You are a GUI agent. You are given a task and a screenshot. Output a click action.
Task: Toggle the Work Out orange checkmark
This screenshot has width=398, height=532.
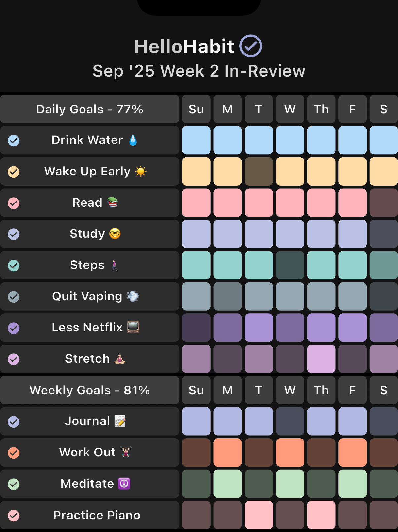click(x=14, y=453)
